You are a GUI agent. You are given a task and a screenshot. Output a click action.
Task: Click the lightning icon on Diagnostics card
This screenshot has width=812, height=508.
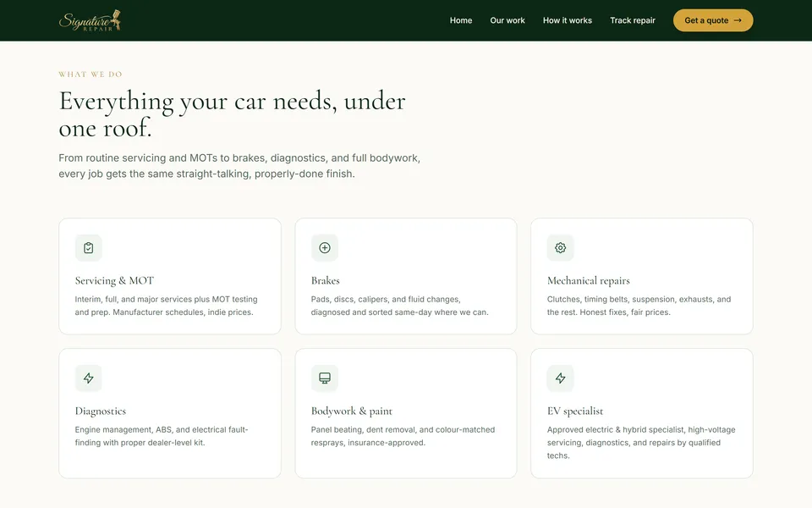click(89, 378)
